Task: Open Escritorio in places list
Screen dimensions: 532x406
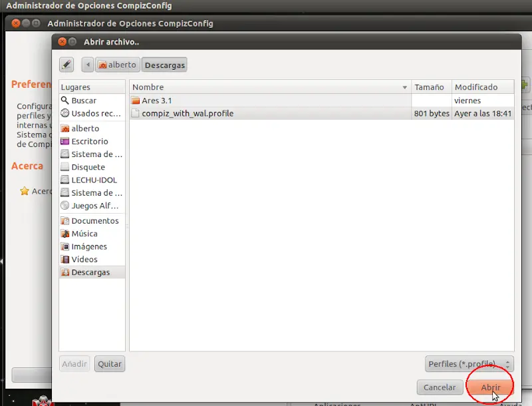Action: coord(92,141)
